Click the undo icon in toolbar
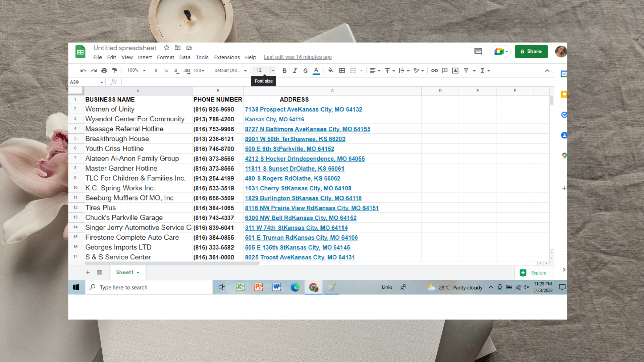644x362 pixels. [x=83, y=71]
